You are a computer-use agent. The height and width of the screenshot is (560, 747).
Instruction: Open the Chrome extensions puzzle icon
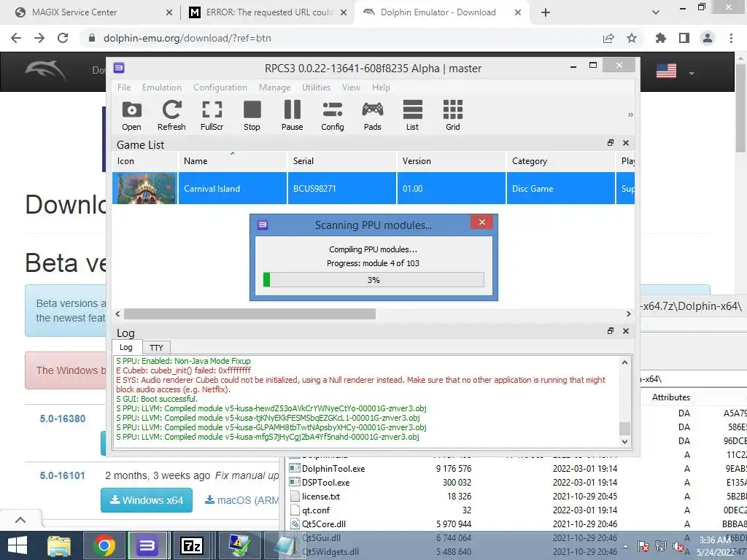(x=661, y=38)
